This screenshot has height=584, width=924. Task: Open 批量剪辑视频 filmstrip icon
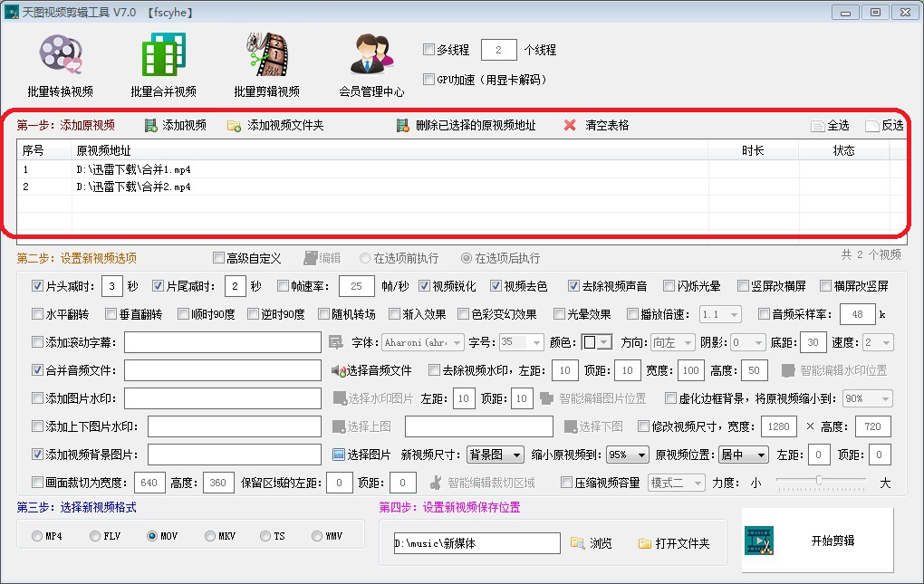267,54
